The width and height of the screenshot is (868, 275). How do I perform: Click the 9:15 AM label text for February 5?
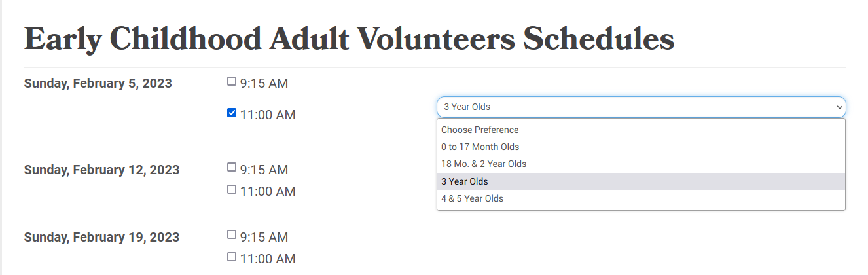tap(264, 84)
